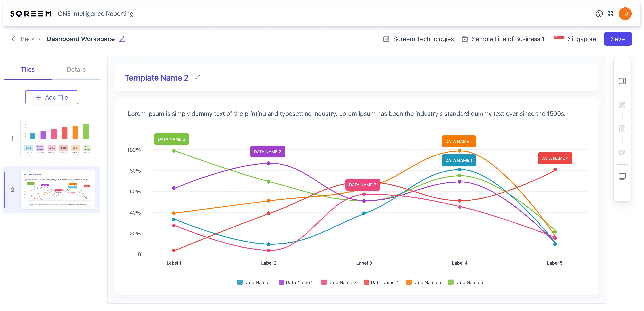Click the DATA NAME 2 purple chart label
Image resolution: width=644 pixels, height=311 pixels.
pos(267,152)
